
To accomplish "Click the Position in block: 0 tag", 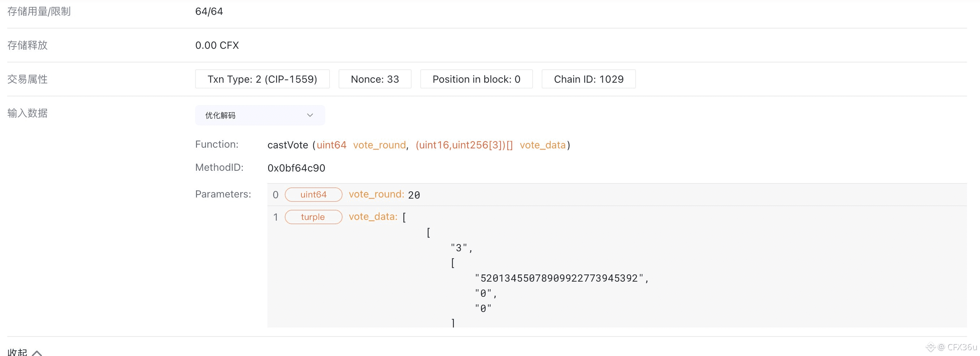I will (476, 79).
